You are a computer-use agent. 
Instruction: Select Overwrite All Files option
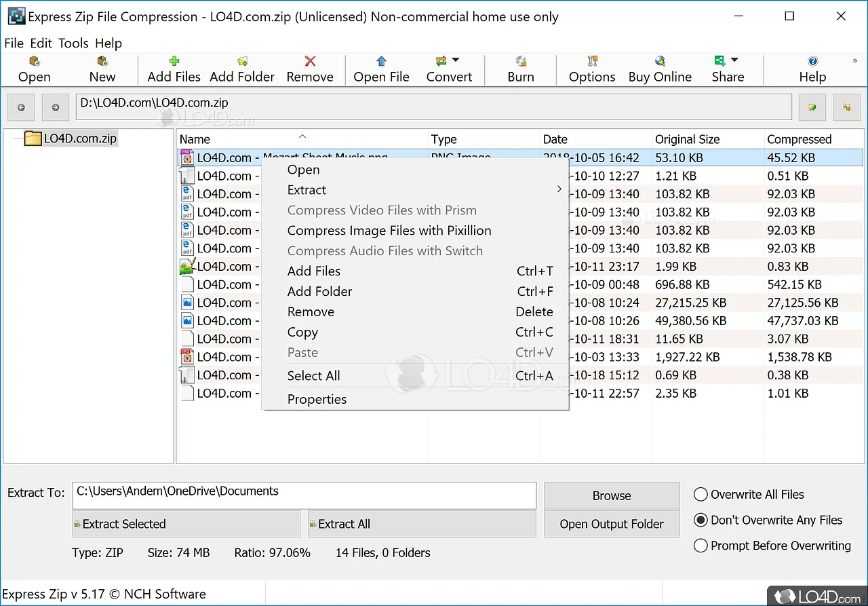coord(749,495)
